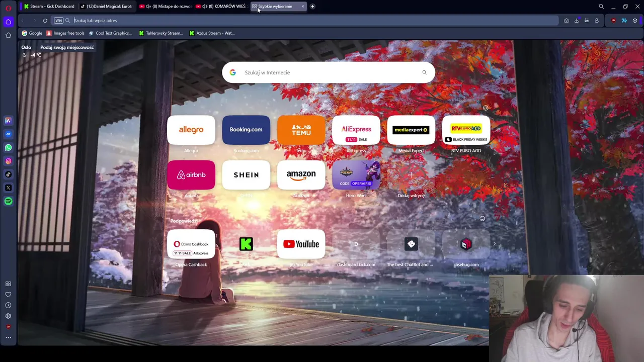The width and height of the screenshot is (644, 362).
Task: Click the Oslo weather label
Action: [x=26, y=47]
